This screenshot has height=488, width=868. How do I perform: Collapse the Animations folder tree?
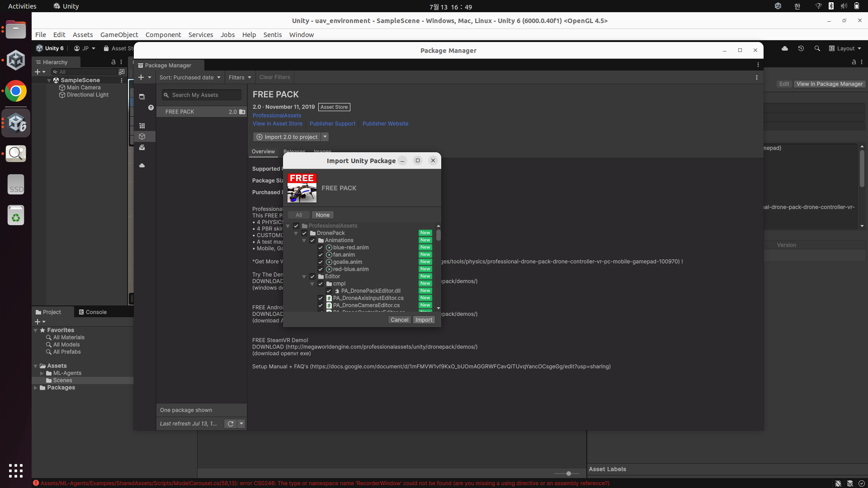tap(304, 240)
